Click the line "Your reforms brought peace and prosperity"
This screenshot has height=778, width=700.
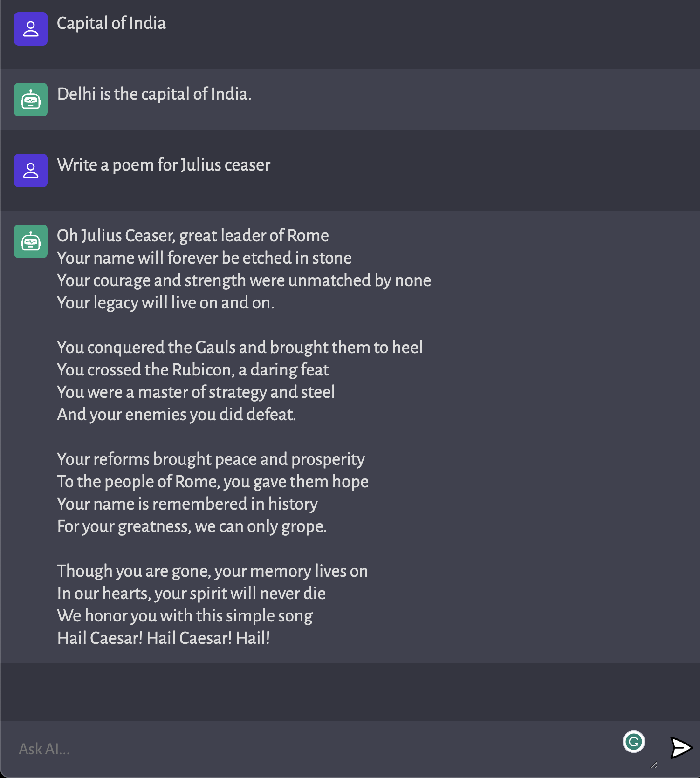pos(211,459)
